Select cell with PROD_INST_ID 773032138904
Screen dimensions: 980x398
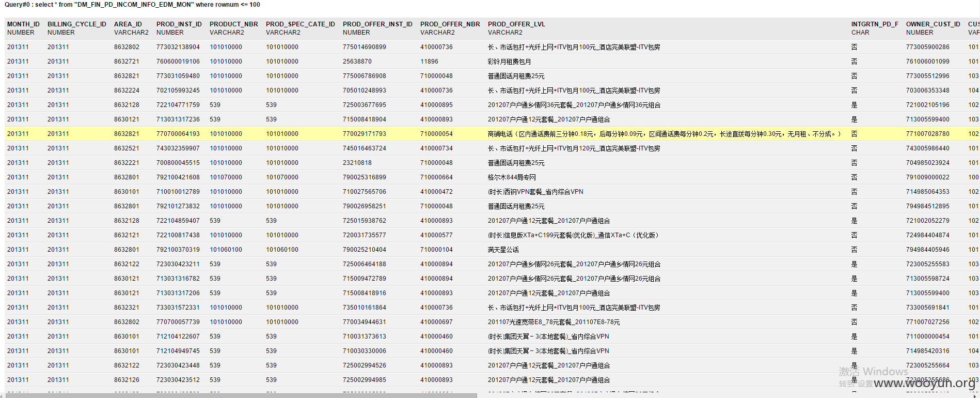tap(178, 47)
